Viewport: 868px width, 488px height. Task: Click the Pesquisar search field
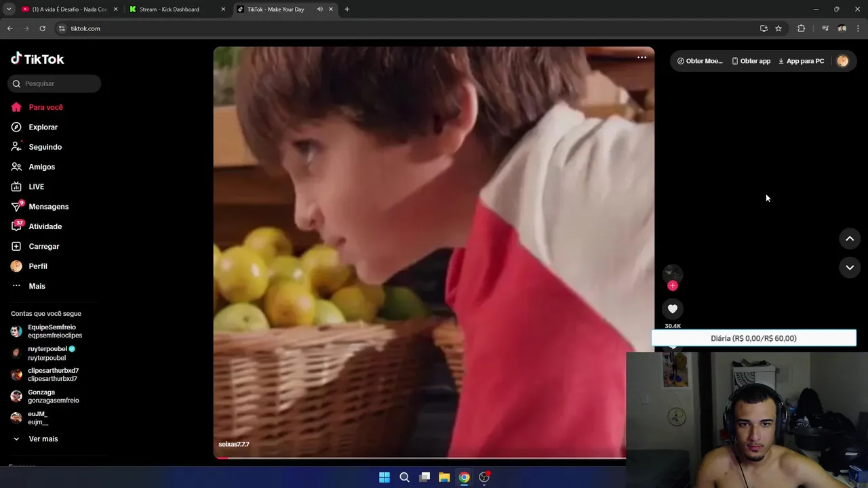tap(54, 83)
